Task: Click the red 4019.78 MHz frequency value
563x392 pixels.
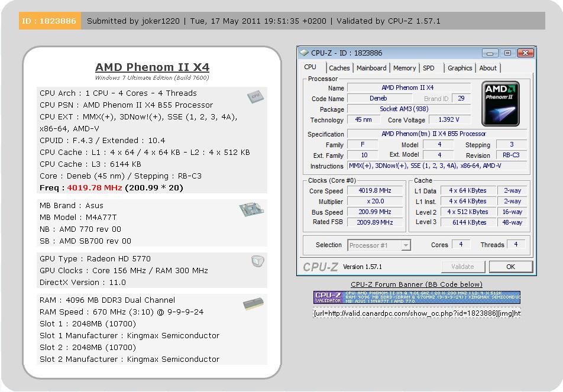Action: pyautogui.click(x=95, y=188)
